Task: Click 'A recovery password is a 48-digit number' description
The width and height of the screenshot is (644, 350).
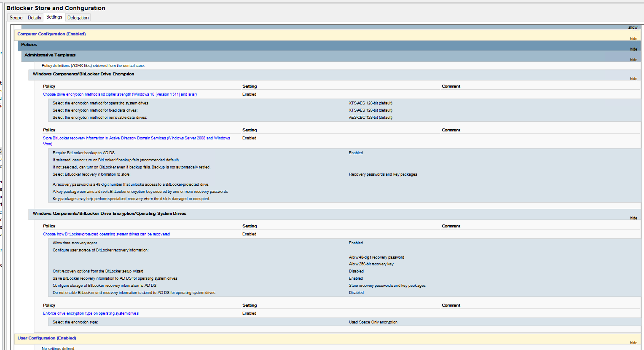Action: 131,184
